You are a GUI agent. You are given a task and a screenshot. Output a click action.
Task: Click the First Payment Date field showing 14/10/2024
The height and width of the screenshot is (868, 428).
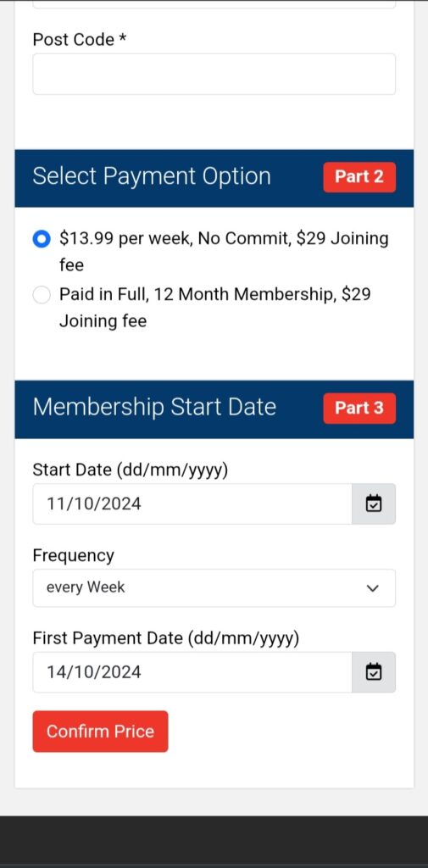pos(192,672)
